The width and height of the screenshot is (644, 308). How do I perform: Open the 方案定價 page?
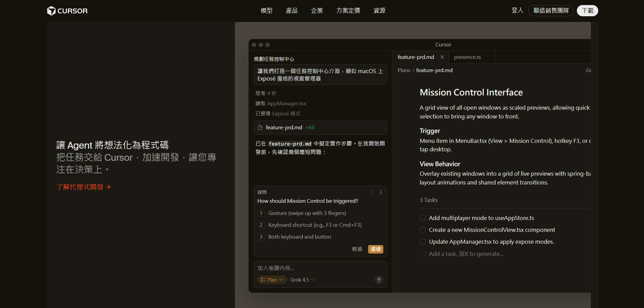click(x=348, y=10)
